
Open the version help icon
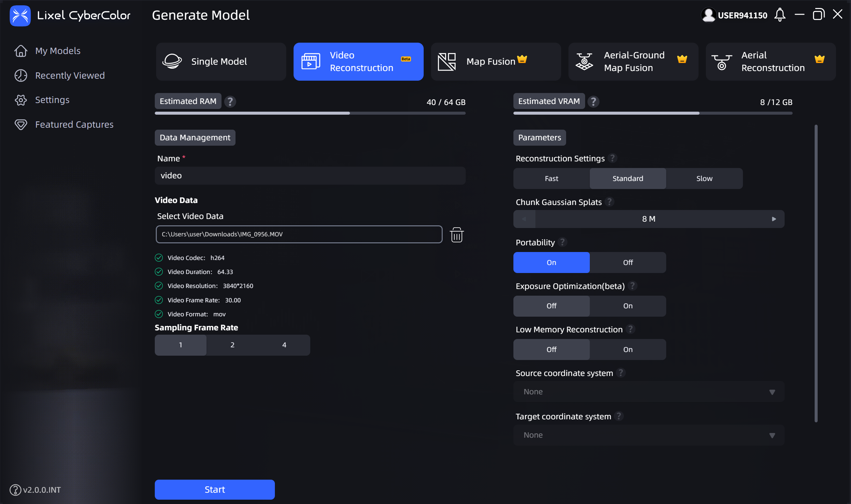click(15, 490)
